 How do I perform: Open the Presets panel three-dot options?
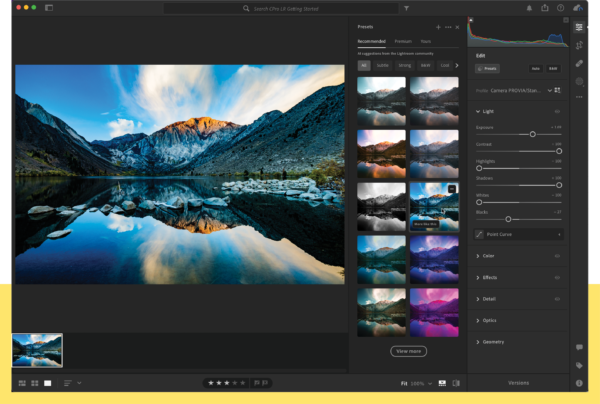coord(448,27)
